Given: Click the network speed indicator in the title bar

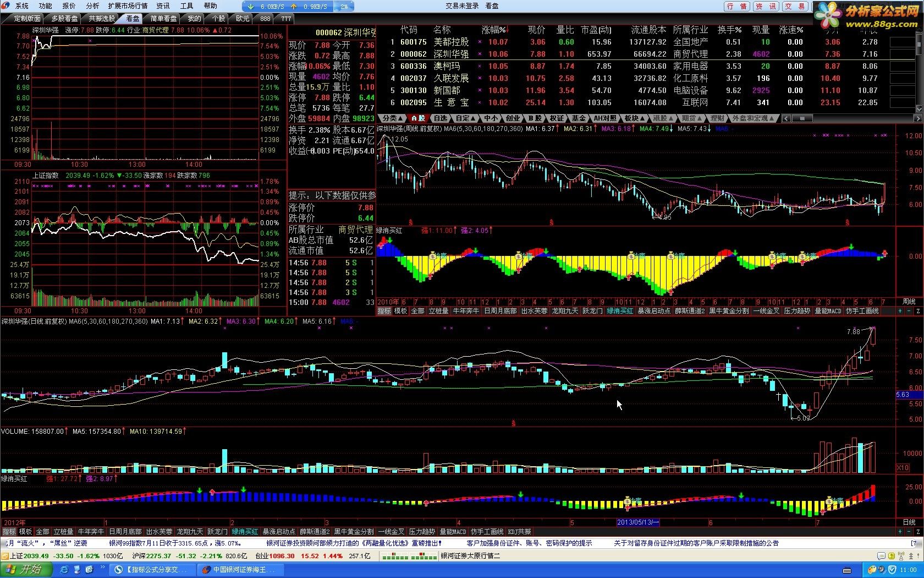Looking at the screenshot, I should pyautogui.click(x=298, y=6).
